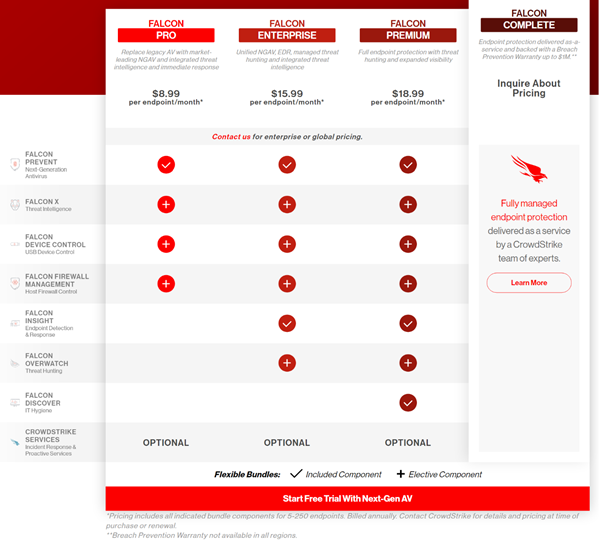599x559 pixels.
Task: Click the Falcon Enterprise red header bar
Action: 287,35
